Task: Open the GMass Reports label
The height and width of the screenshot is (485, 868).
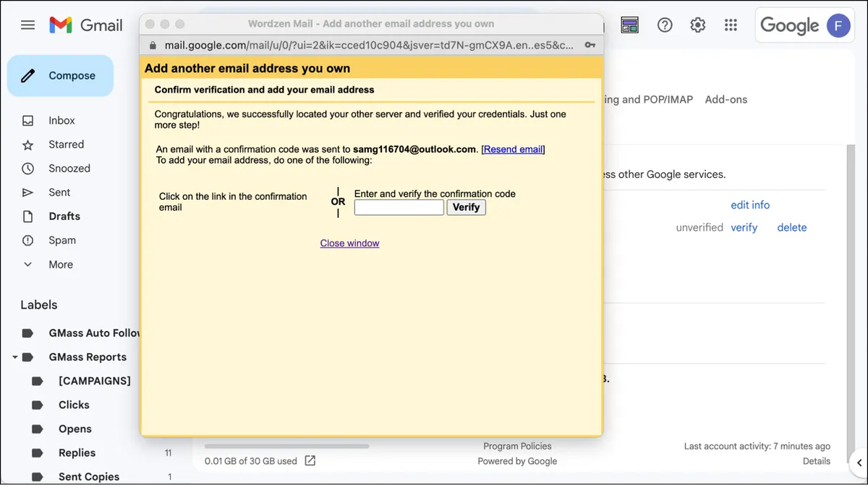Action: (88, 358)
